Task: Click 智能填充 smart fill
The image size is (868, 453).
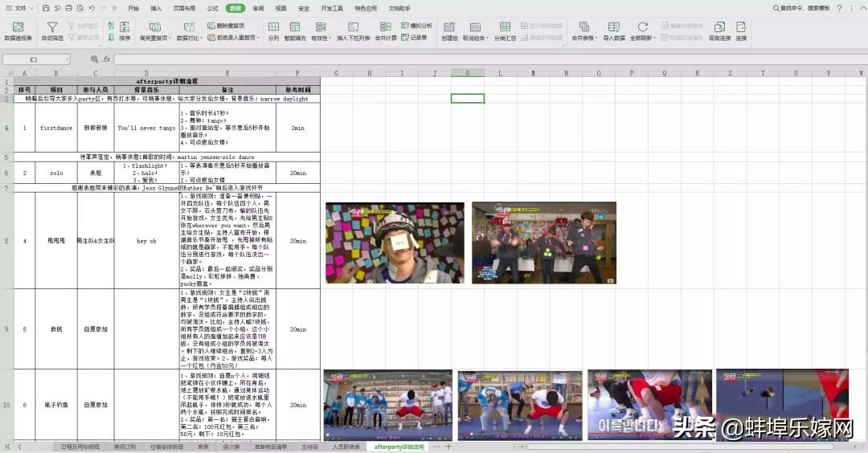Action: [294, 31]
